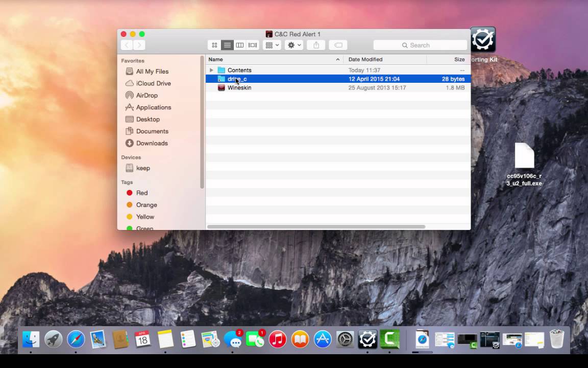Screen dimensions: 588x368
Task: Open Launchpad from the Dock
Action: pyautogui.click(x=53, y=339)
